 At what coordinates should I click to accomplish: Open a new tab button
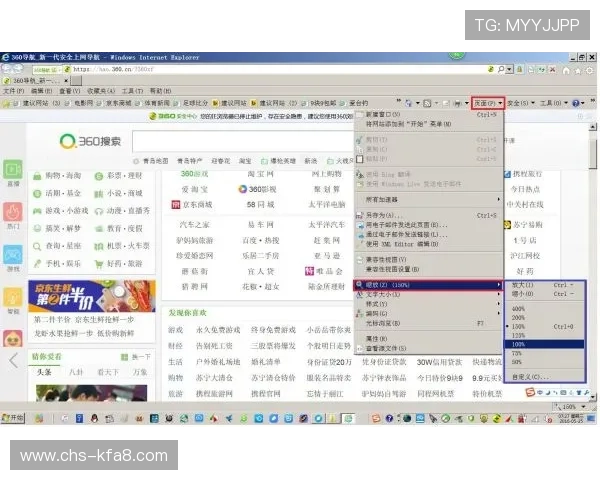(76, 81)
